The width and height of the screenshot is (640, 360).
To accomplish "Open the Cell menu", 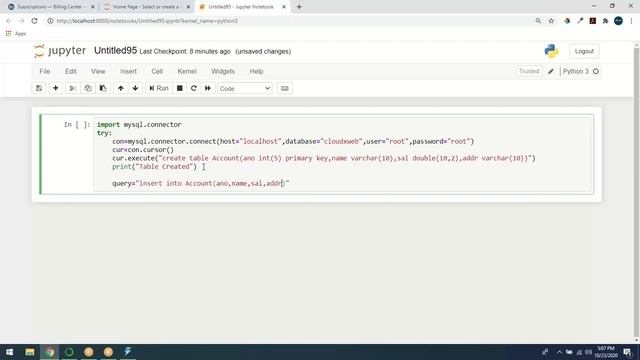I will click(x=157, y=71).
